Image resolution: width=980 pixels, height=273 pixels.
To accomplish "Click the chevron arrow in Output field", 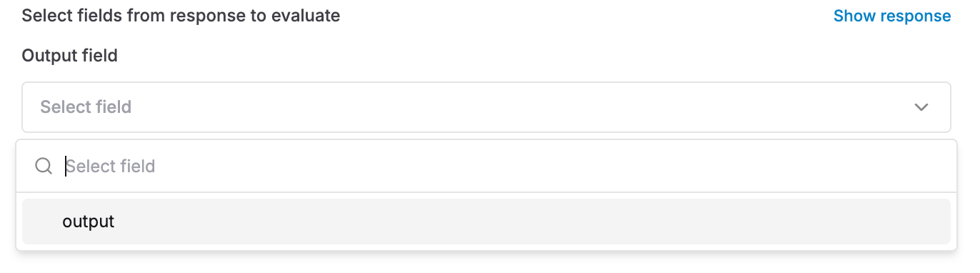I will click(921, 107).
